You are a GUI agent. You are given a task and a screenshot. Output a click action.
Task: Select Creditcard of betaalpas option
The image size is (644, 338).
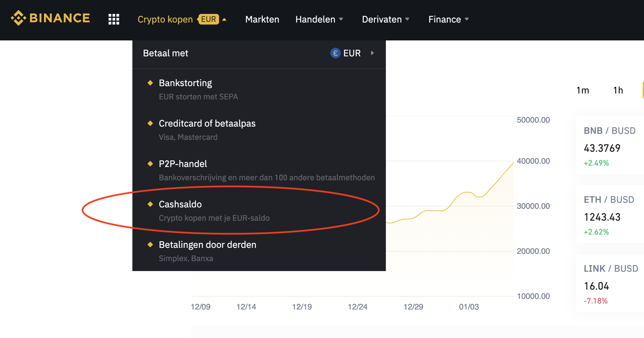coord(259,130)
